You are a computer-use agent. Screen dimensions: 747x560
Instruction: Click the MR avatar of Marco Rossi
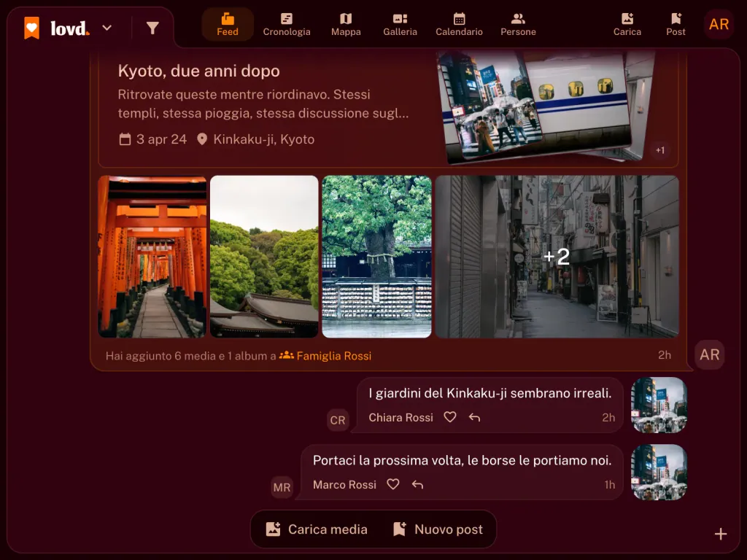coord(282,487)
